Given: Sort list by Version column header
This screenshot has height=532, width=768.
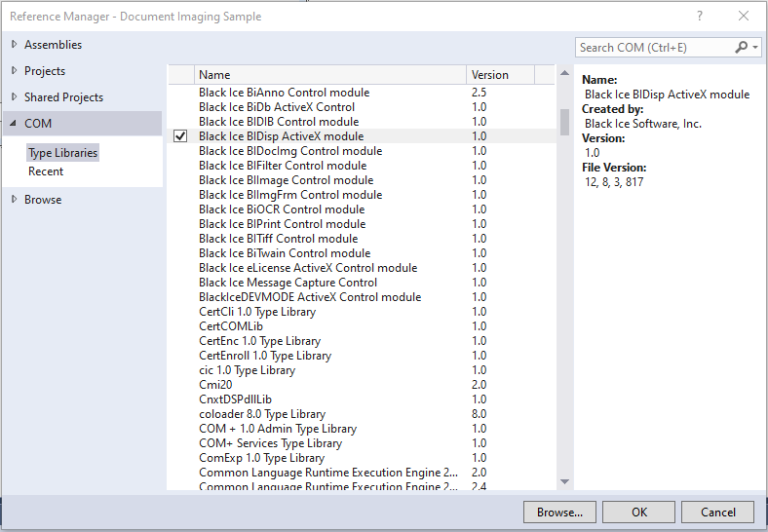Looking at the screenshot, I should (x=499, y=75).
